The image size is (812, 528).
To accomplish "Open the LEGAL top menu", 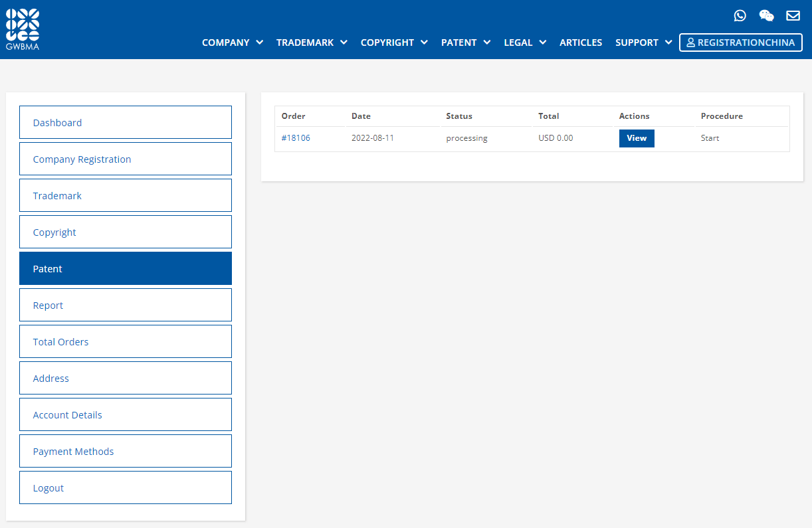I will click(518, 43).
